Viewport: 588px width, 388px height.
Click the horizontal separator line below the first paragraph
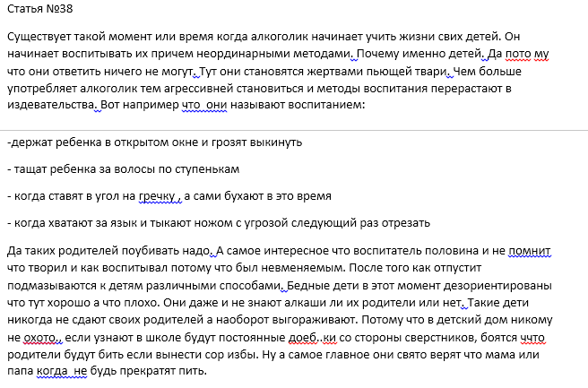[294, 125]
